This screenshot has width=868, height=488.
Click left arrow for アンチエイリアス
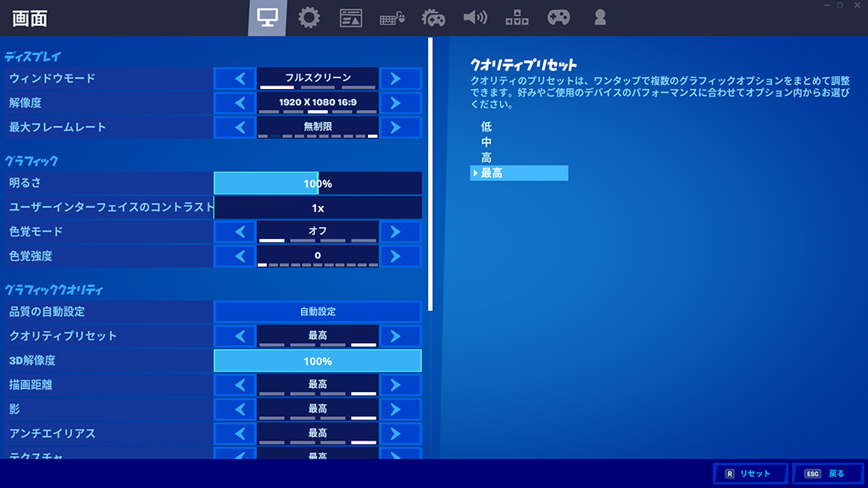pyautogui.click(x=235, y=433)
